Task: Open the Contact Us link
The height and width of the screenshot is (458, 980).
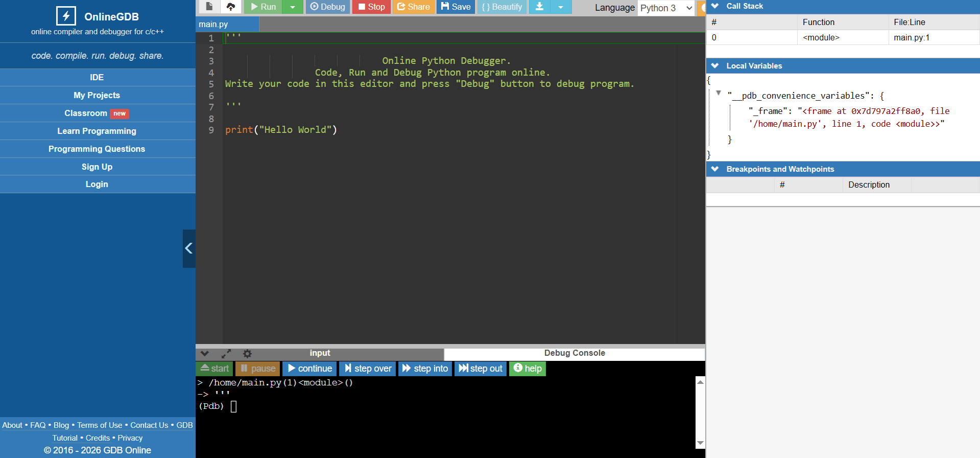Action: (x=149, y=425)
